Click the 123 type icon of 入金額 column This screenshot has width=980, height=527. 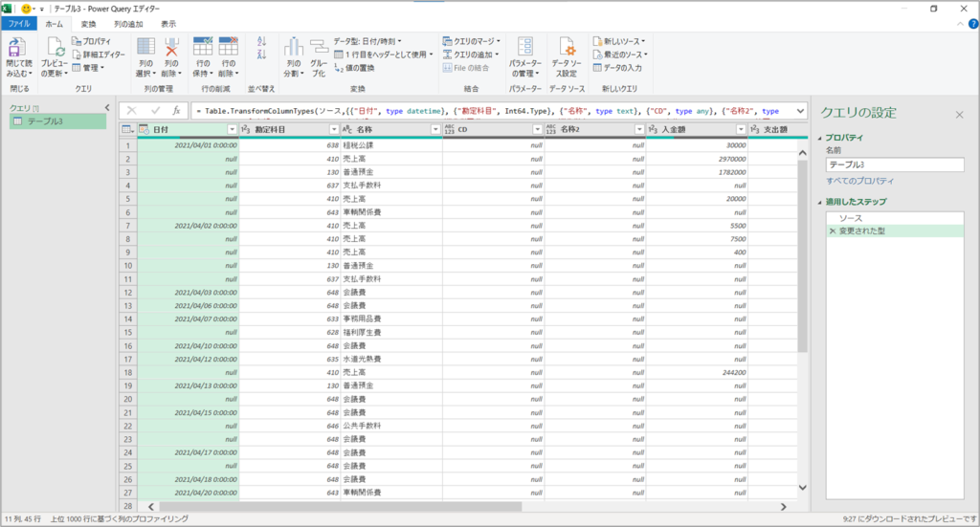point(653,129)
